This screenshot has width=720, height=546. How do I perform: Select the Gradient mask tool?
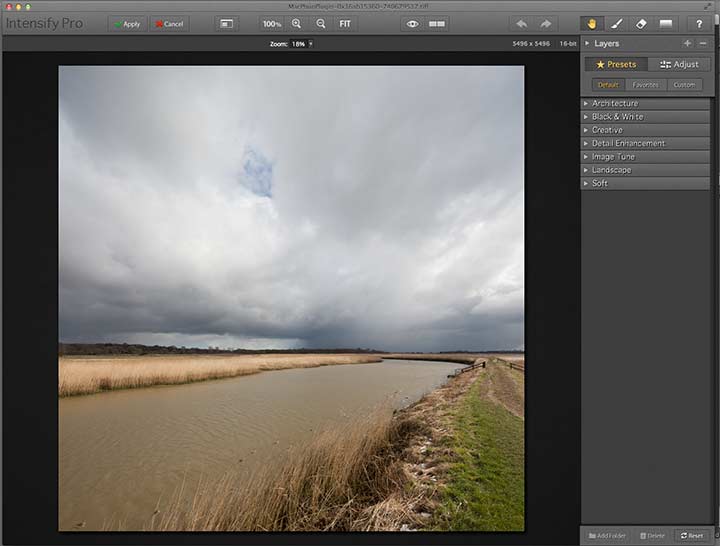click(666, 24)
